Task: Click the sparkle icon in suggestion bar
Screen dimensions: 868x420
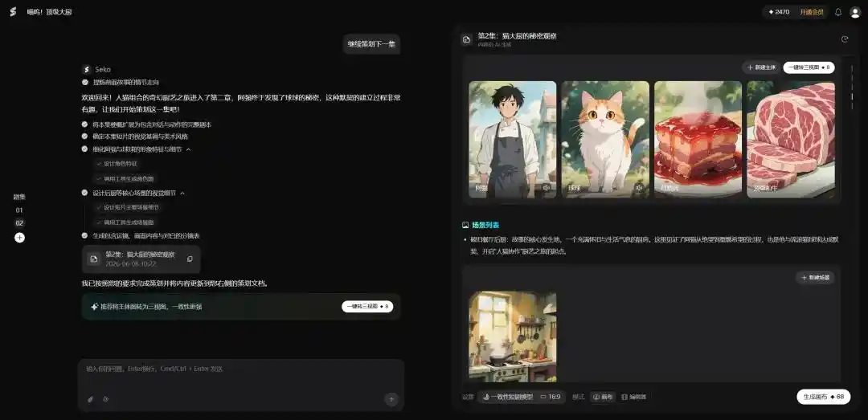Action: coord(95,306)
